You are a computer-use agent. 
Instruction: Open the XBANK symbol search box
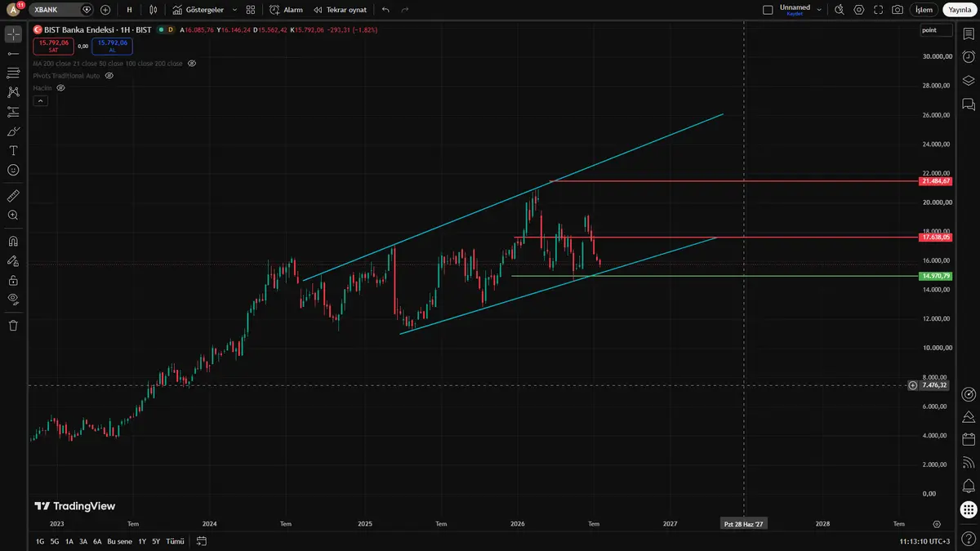[x=61, y=10]
